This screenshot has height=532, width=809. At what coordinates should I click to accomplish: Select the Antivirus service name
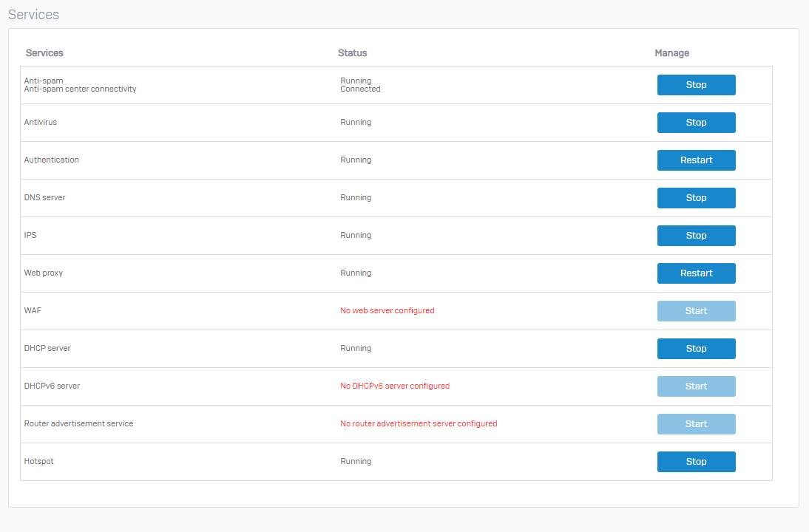[40, 122]
